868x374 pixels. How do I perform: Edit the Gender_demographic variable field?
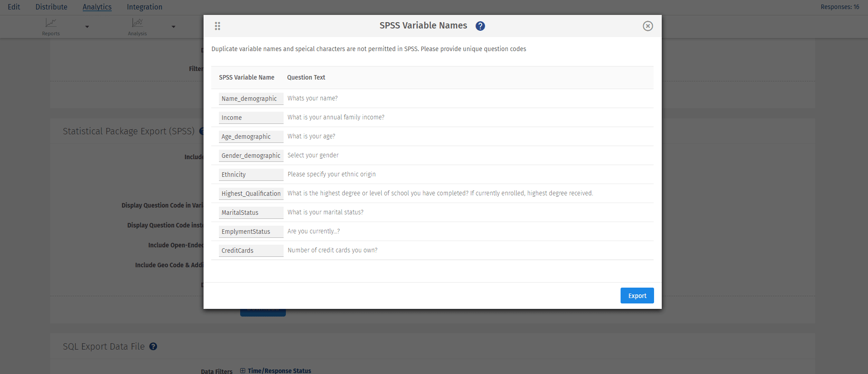tap(251, 156)
